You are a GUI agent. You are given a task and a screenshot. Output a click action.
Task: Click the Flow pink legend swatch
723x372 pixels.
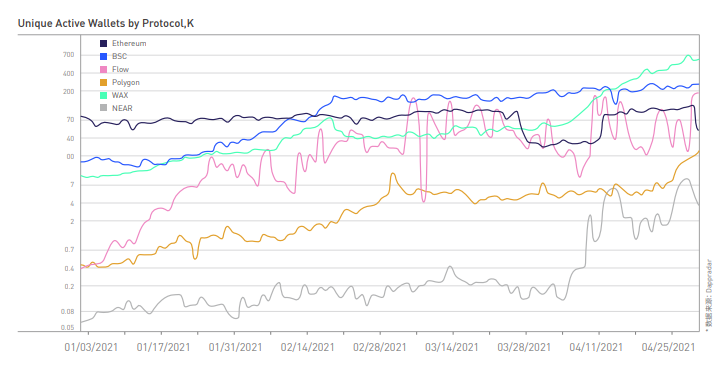[x=104, y=69]
